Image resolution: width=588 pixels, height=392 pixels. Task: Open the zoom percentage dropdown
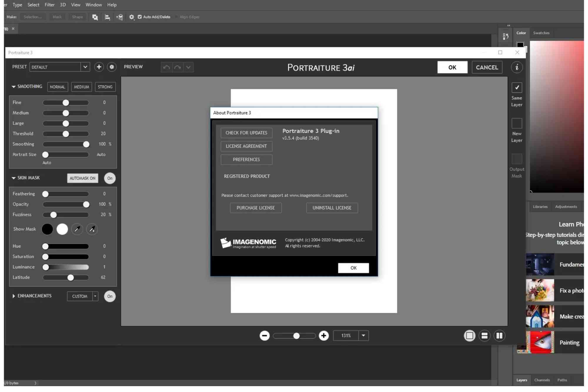[x=364, y=336]
